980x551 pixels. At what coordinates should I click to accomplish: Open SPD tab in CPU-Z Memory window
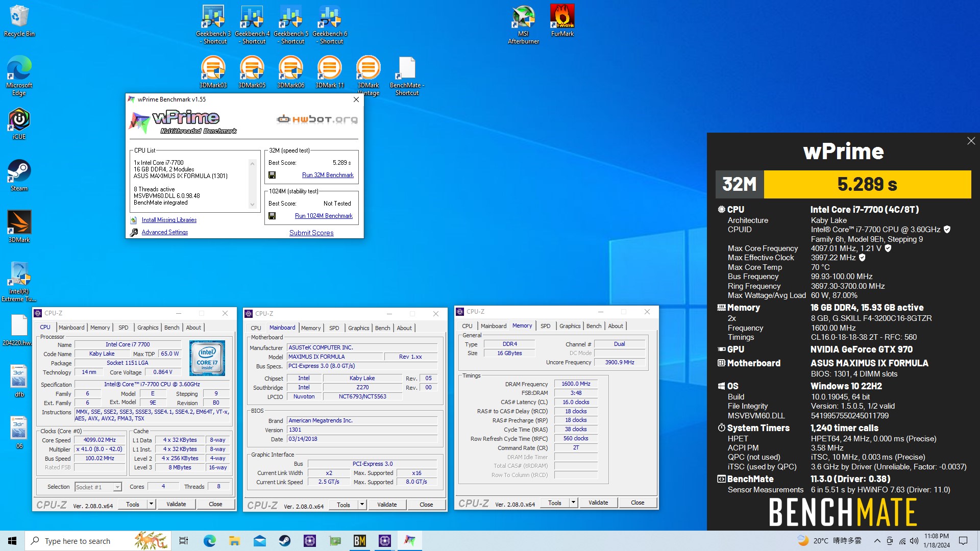coord(546,326)
